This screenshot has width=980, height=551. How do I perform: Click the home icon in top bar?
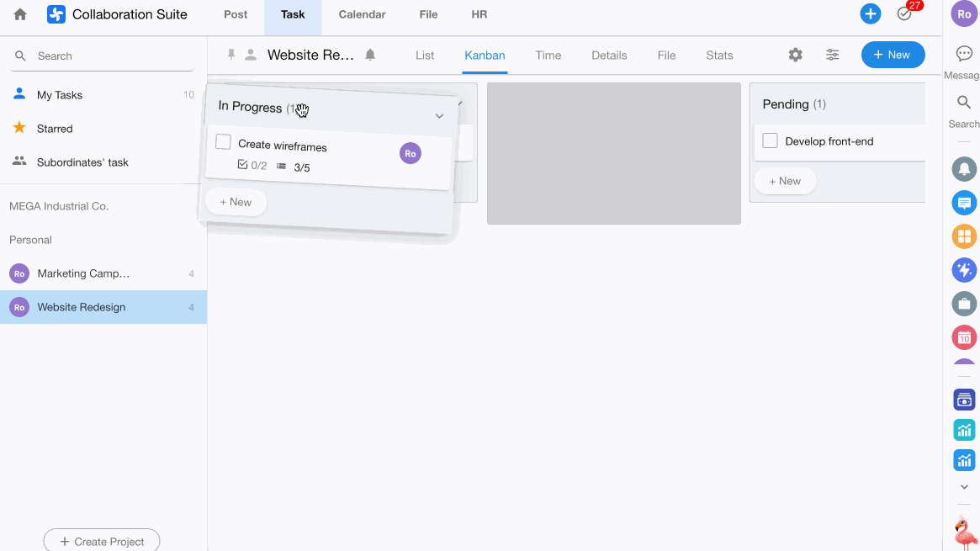click(20, 14)
